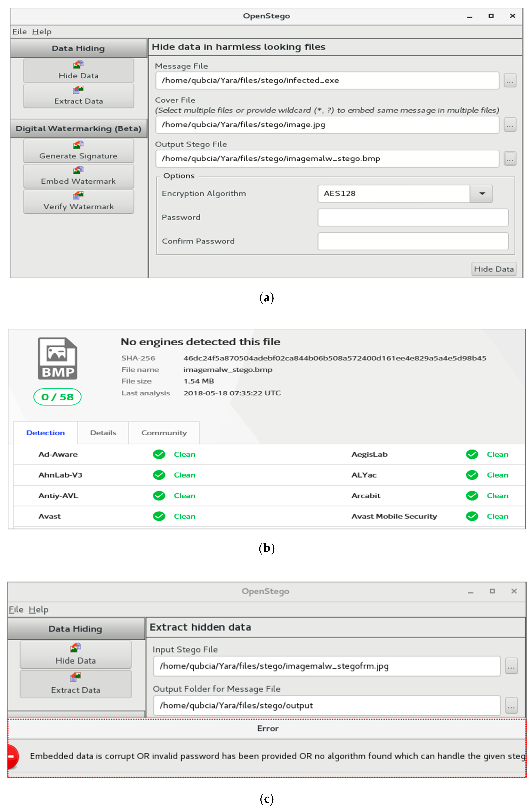Viewport: 532px width, 811px height.
Task: Click BMP file type icon
Action: tap(58, 358)
